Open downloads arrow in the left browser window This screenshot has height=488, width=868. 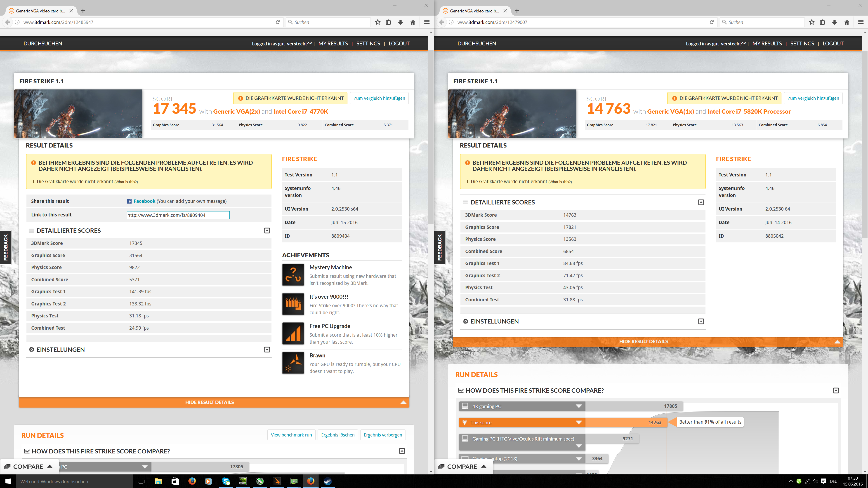coord(401,22)
